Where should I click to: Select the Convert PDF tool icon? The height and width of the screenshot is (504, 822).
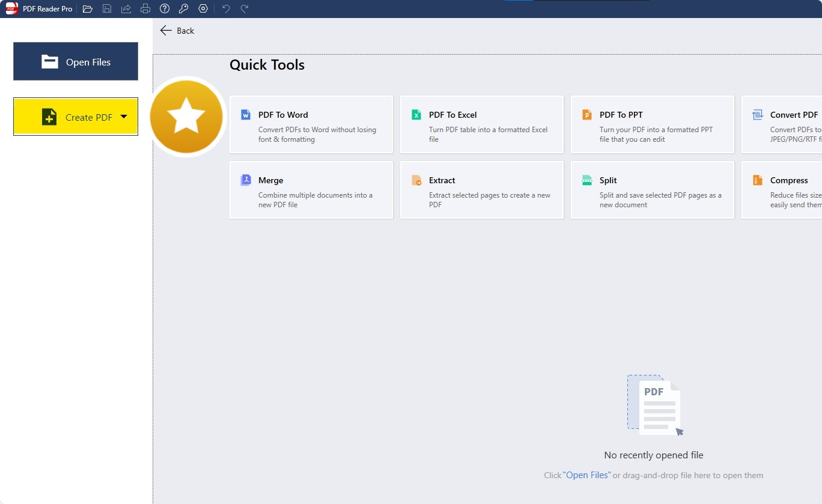click(x=758, y=115)
